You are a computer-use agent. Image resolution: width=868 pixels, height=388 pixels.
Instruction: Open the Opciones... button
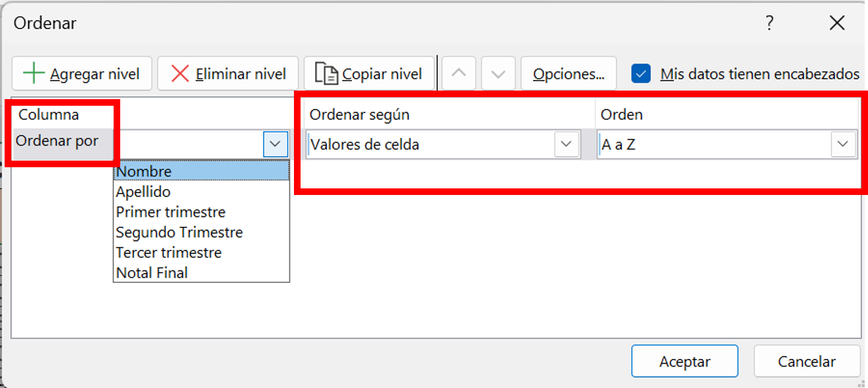(x=568, y=73)
